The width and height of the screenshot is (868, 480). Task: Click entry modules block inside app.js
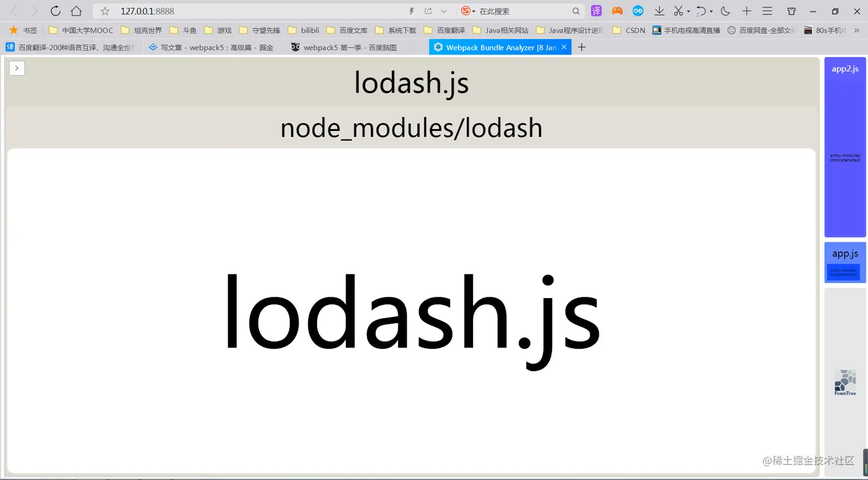click(843, 272)
